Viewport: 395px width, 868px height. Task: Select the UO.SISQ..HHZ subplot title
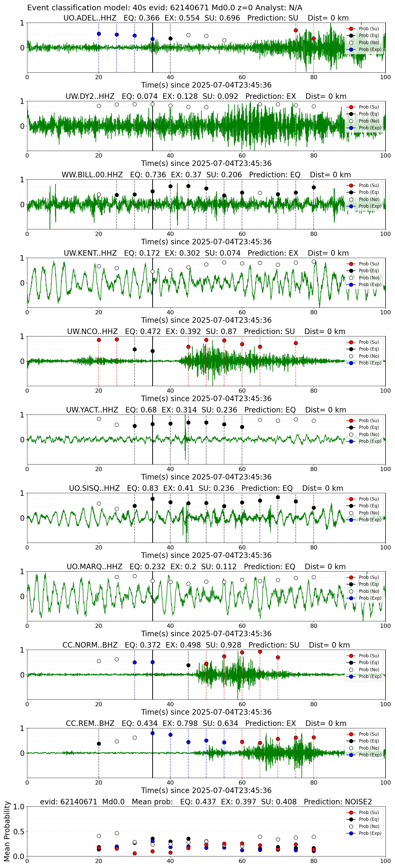pos(206,488)
